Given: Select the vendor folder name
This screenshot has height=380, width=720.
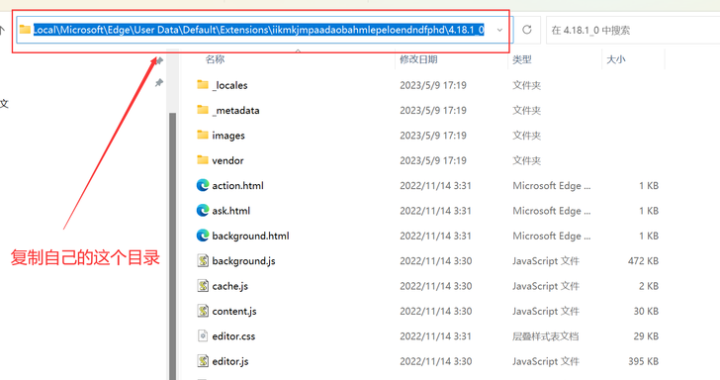Looking at the screenshot, I should (228, 161).
